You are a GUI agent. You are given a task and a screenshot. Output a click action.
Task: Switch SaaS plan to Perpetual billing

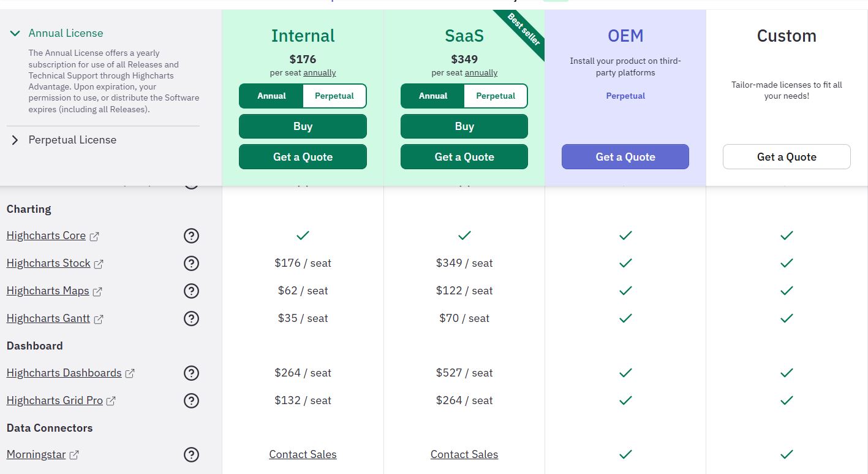[x=496, y=96]
